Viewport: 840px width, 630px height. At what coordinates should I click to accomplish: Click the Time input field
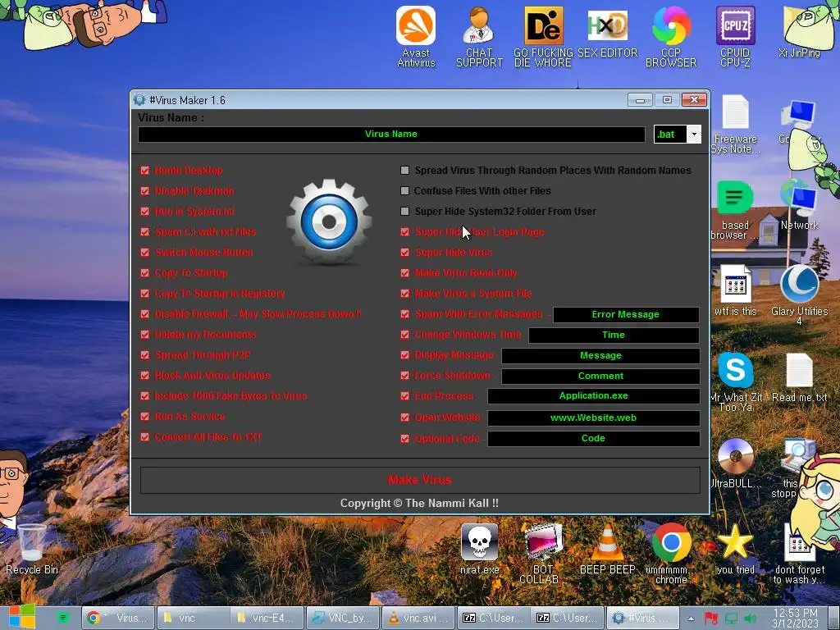(x=614, y=335)
